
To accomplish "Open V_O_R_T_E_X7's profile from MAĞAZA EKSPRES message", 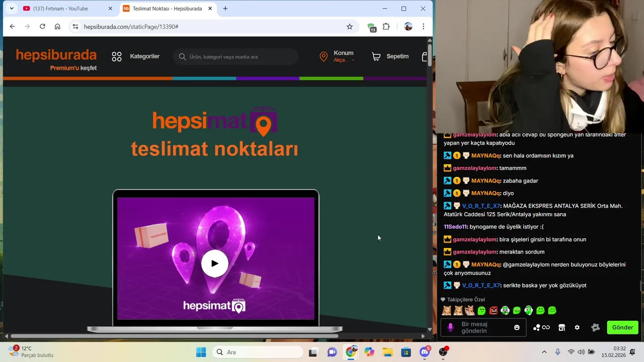I will (481, 206).
